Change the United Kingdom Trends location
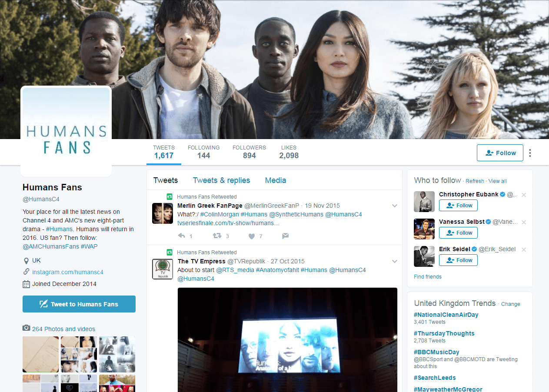The image size is (549, 392). pos(510,304)
